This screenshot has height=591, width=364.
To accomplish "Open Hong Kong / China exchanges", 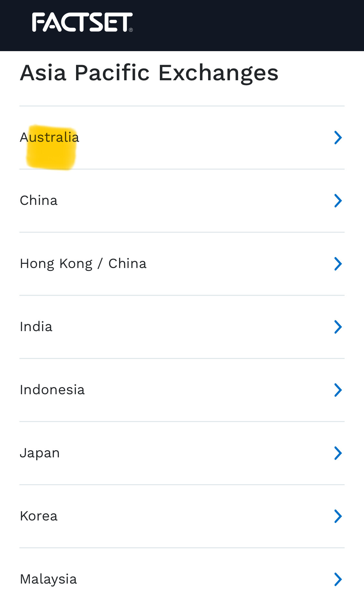I will pyautogui.click(x=83, y=263).
